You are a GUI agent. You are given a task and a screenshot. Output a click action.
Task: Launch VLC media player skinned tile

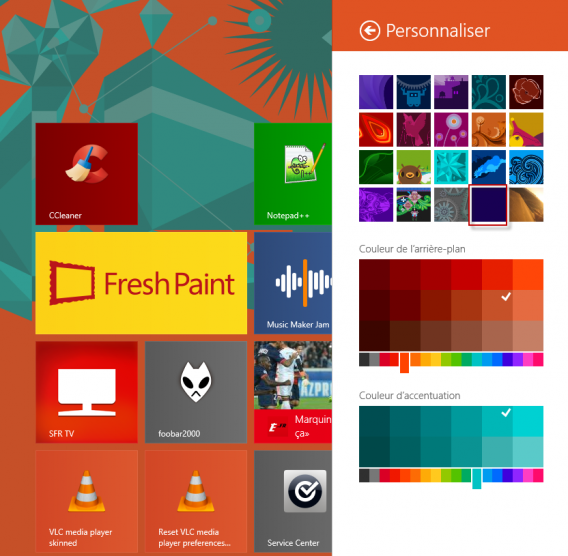[87, 501]
